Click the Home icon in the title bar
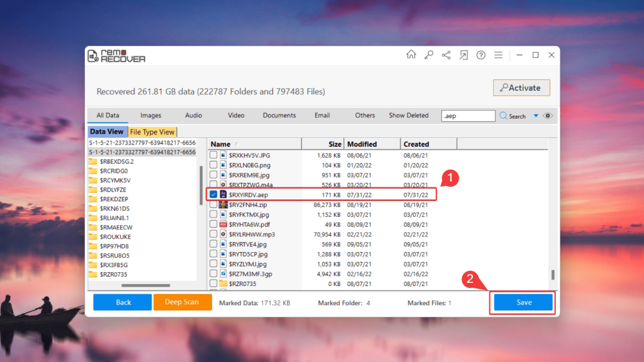Viewport: 644px width, 362px height. point(411,55)
